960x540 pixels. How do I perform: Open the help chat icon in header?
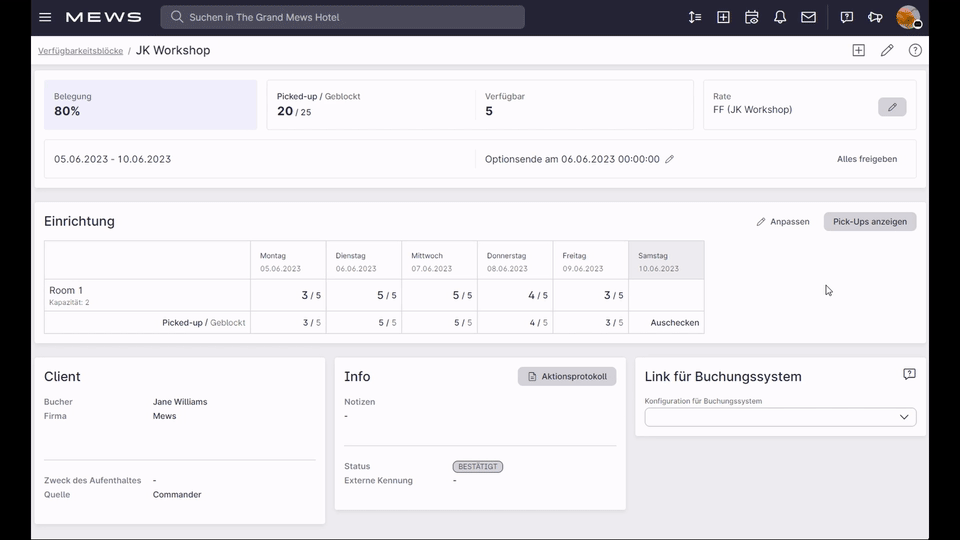[847, 17]
